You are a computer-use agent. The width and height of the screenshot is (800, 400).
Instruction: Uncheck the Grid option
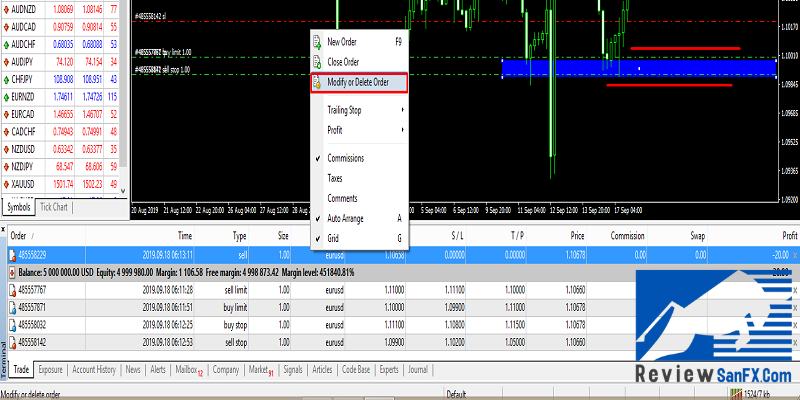click(336, 239)
